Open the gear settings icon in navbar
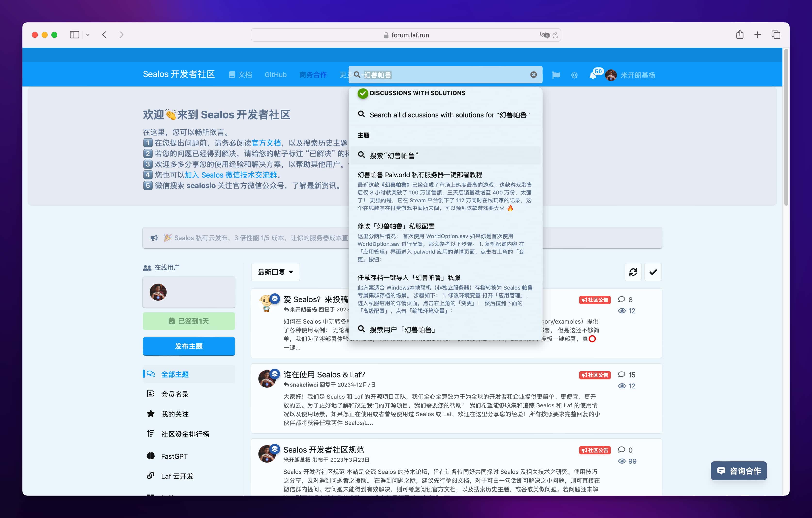812x518 pixels. tap(574, 75)
